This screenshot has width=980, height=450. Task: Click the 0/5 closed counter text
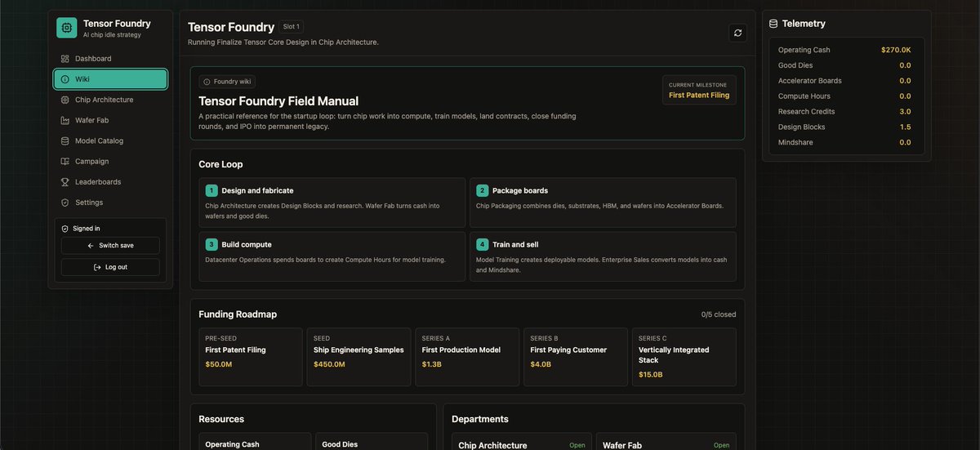pyautogui.click(x=719, y=314)
